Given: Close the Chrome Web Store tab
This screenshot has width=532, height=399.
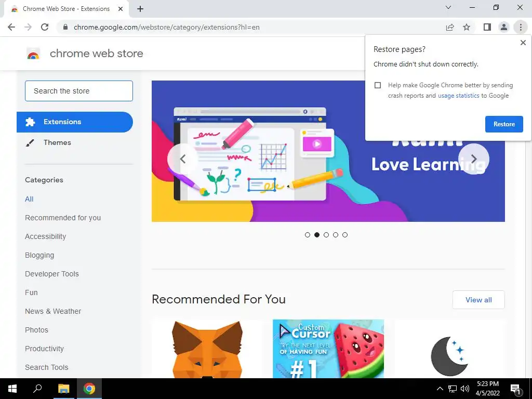Looking at the screenshot, I should (x=121, y=9).
